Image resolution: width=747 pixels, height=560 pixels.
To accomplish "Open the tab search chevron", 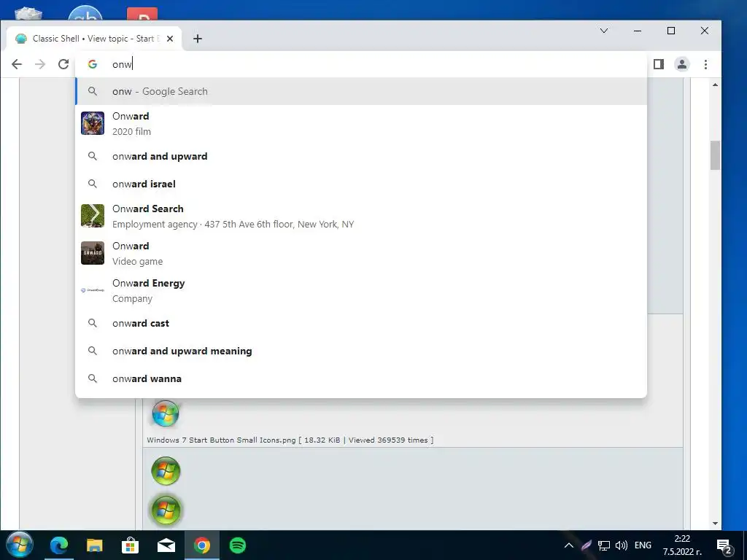I will [603, 31].
